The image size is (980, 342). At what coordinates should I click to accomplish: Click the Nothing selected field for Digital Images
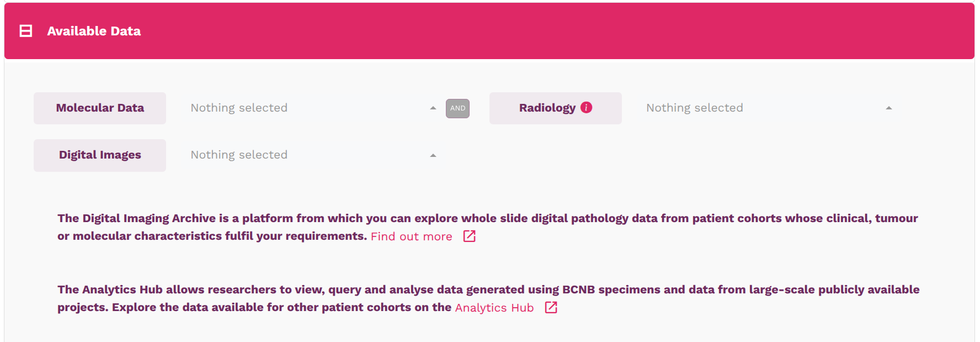238,155
